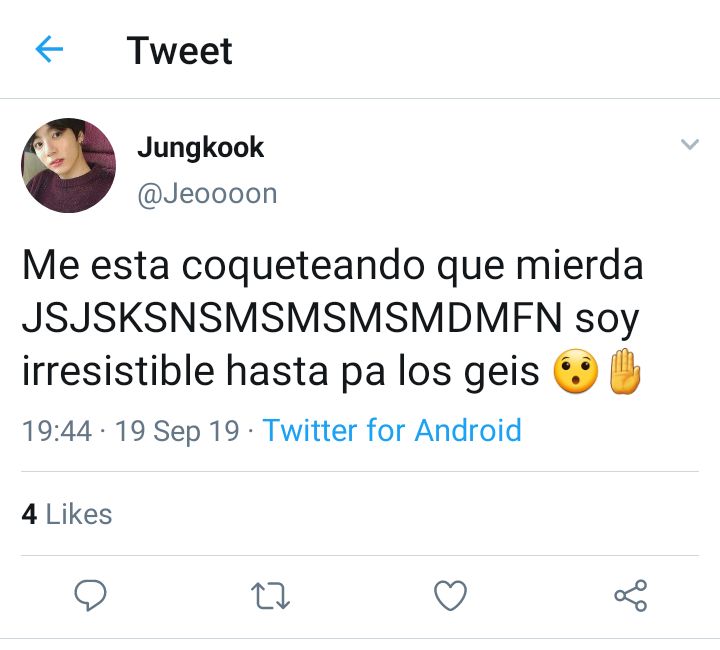Expand the tweet options chevron
Screen dimensions: 720x650
690,144
